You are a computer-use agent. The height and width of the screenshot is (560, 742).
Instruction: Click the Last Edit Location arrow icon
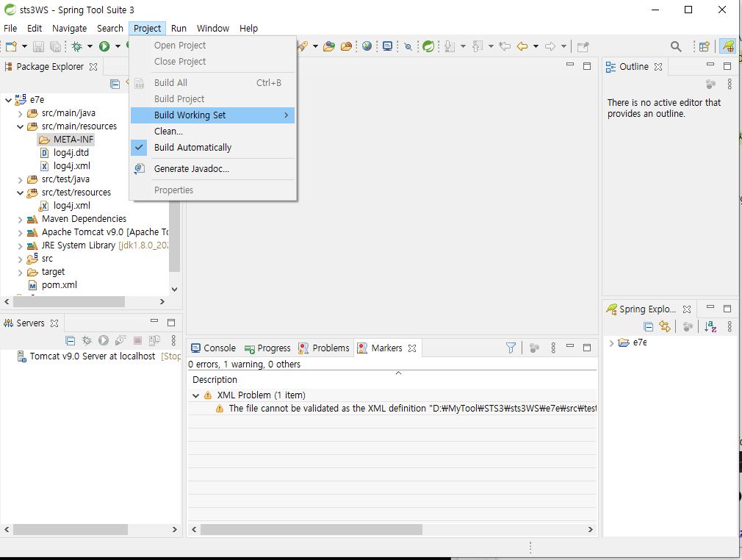505,46
